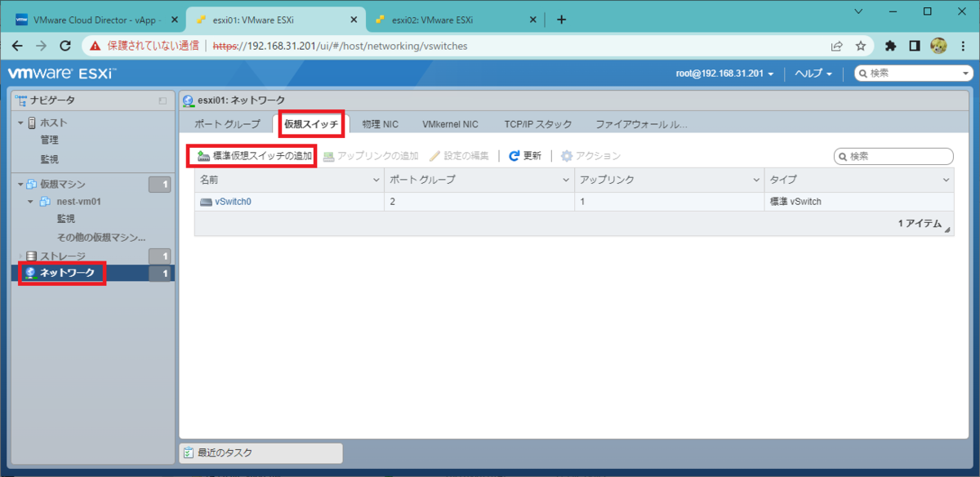
Task: Collapse the nest-vm01 tree node
Action: pos(30,202)
